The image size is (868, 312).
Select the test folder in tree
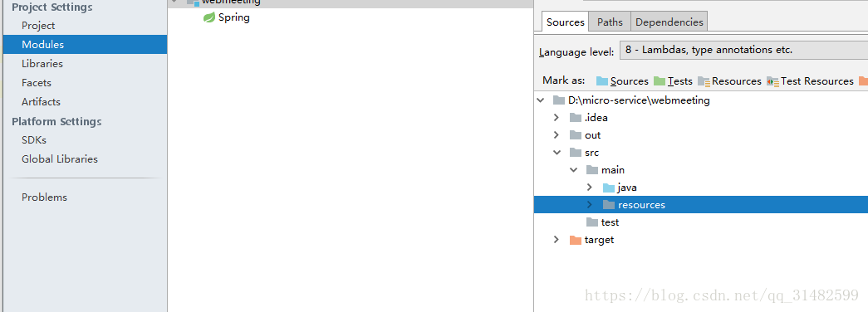610,222
